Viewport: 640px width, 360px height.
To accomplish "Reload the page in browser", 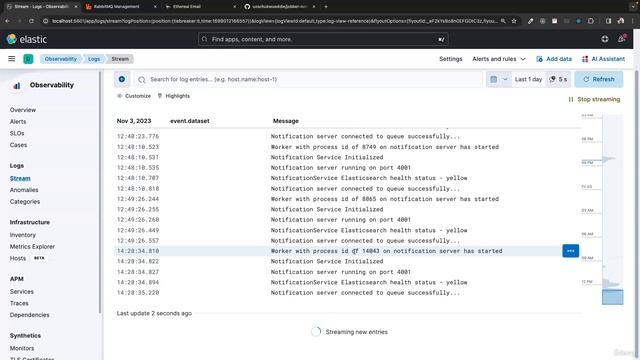I will point(31,21).
